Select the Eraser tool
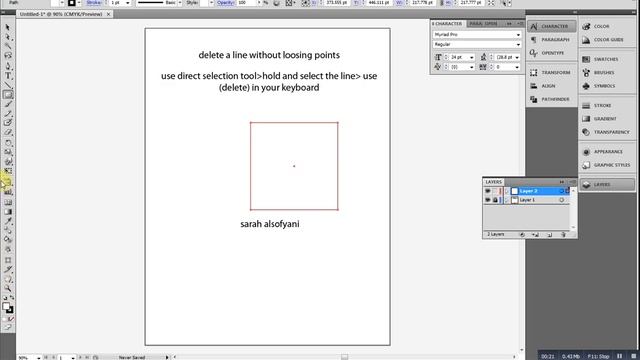This screenshot has height=360, width=640. (x=8, y=133)
